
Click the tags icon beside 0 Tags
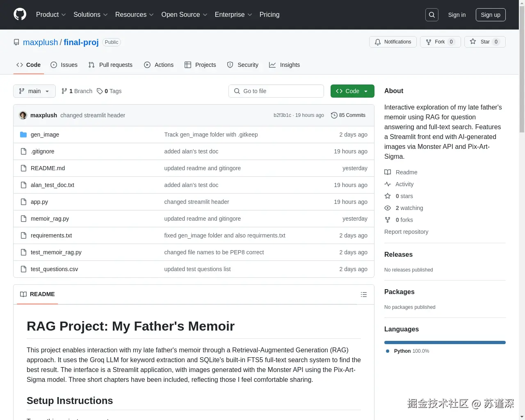[100, 91]
